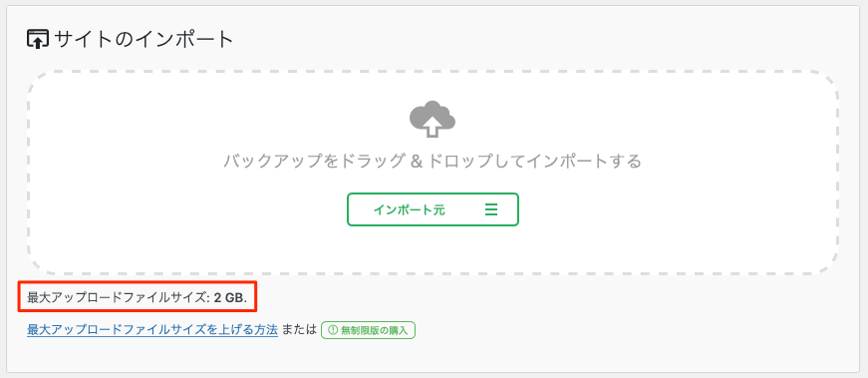Click the info circle icon in 無制限版の購入
Screen dimensions: 868x378
pos(333,330)
